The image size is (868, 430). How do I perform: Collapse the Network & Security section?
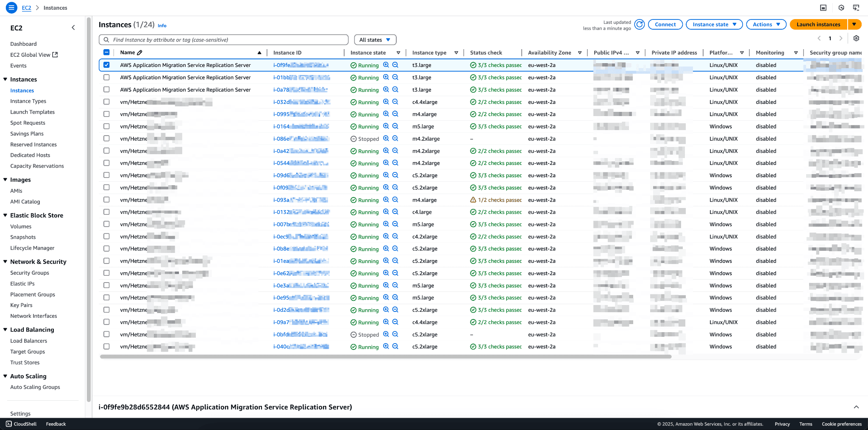(x=5, y=262)
